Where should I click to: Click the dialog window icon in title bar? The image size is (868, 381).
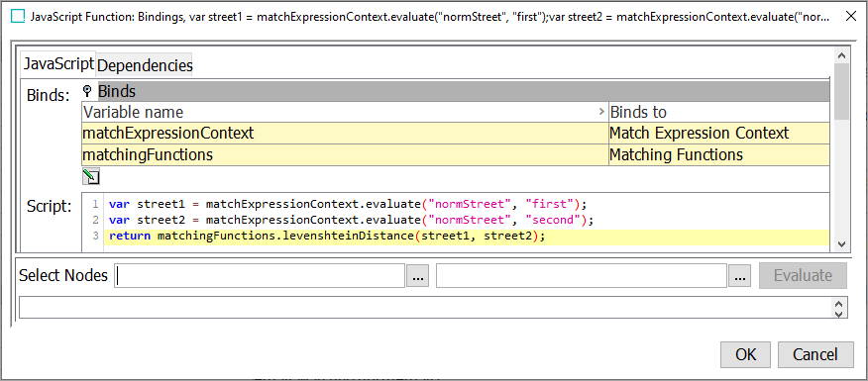(17, 17)
